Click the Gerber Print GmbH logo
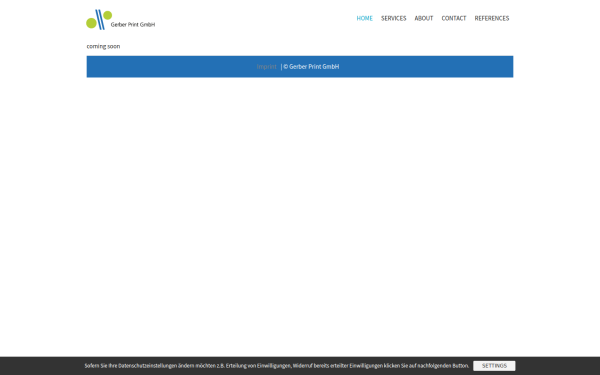This screenshot has height=375, width=600. pos(121,20)
